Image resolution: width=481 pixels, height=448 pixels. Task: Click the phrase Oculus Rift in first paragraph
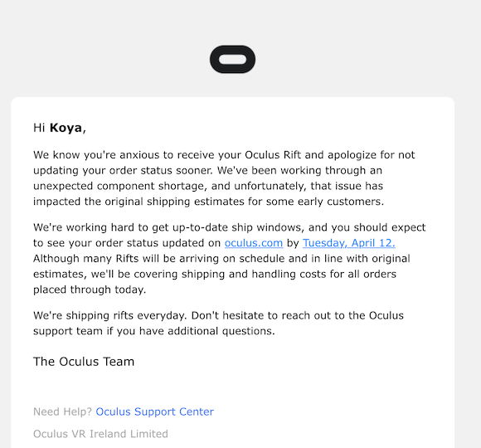[x=273, y=154]
